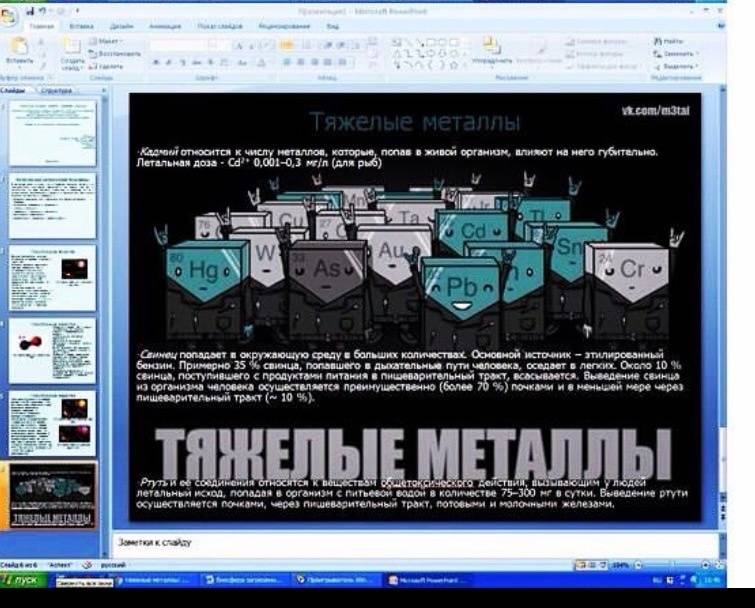755x608 pixels.
Task: Toggle text shadow formatting
Action: click(210, 63)
